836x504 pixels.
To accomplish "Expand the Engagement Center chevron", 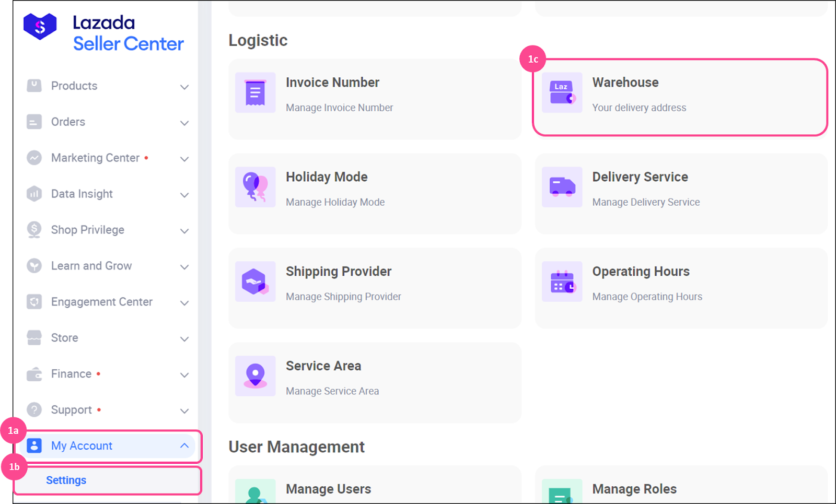I will click(x=184, y=303).
